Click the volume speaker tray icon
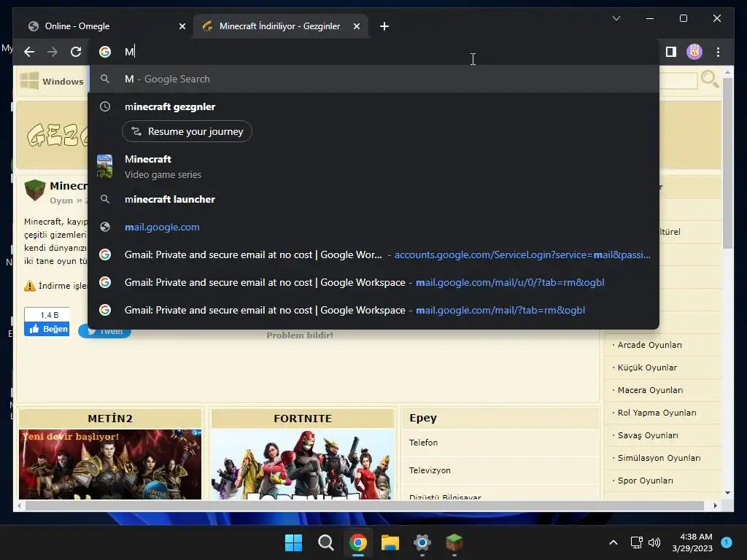 pos(654,542)
